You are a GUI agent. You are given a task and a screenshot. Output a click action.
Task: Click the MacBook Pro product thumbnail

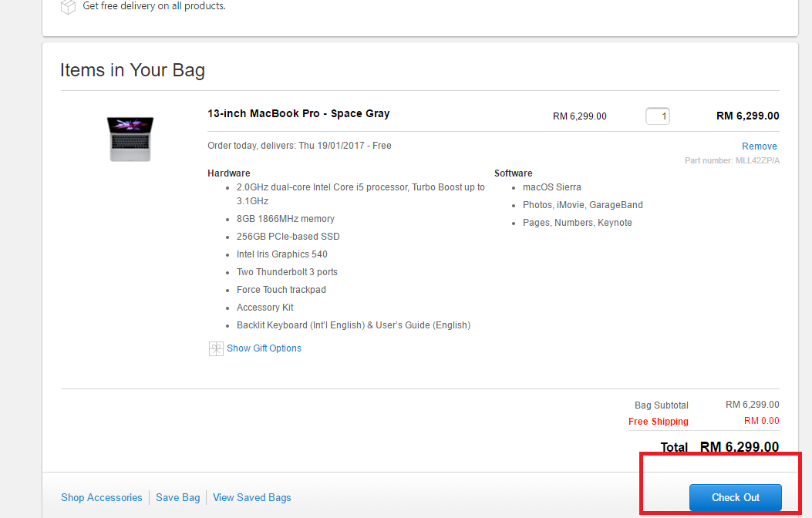[x=130, y=140]
